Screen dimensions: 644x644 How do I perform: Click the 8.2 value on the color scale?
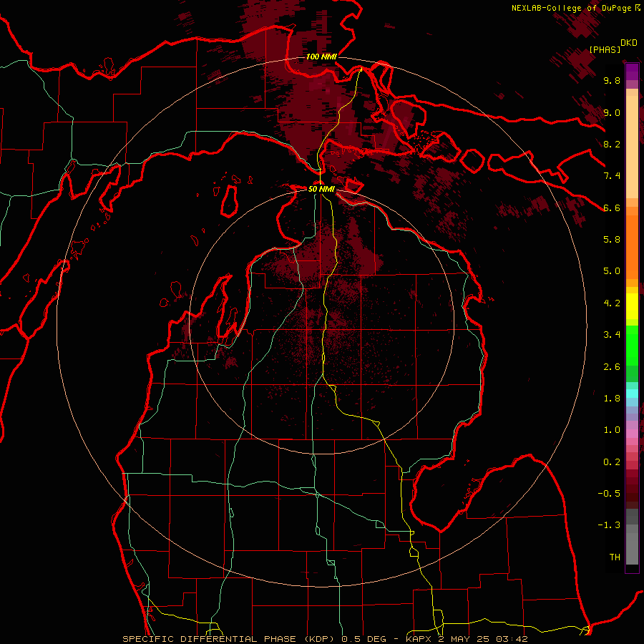tap(612, 144)
